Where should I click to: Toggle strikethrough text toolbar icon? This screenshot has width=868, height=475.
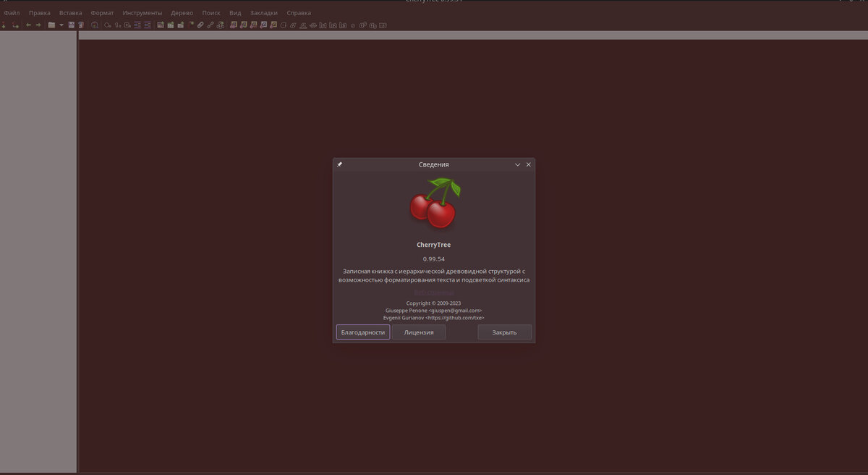point(312,25)
